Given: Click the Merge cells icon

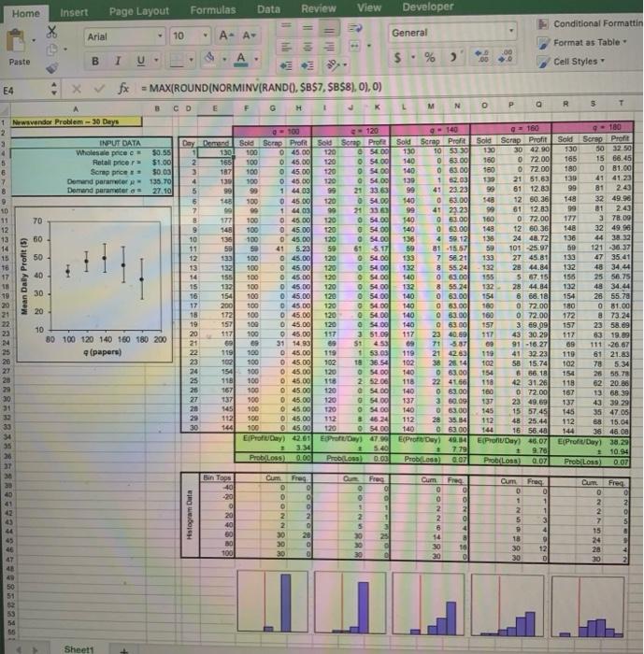Looking at the screenshot, I should (355, 46).
